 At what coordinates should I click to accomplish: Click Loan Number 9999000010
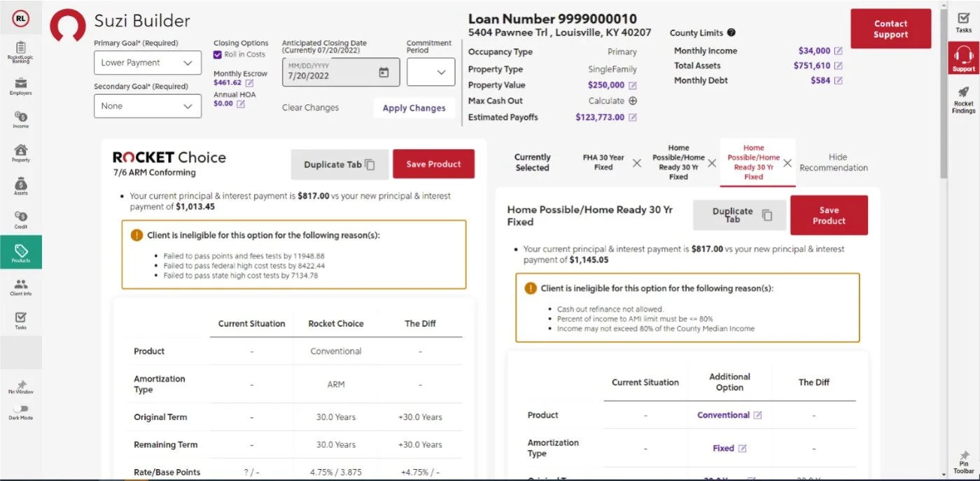point(552,19)
